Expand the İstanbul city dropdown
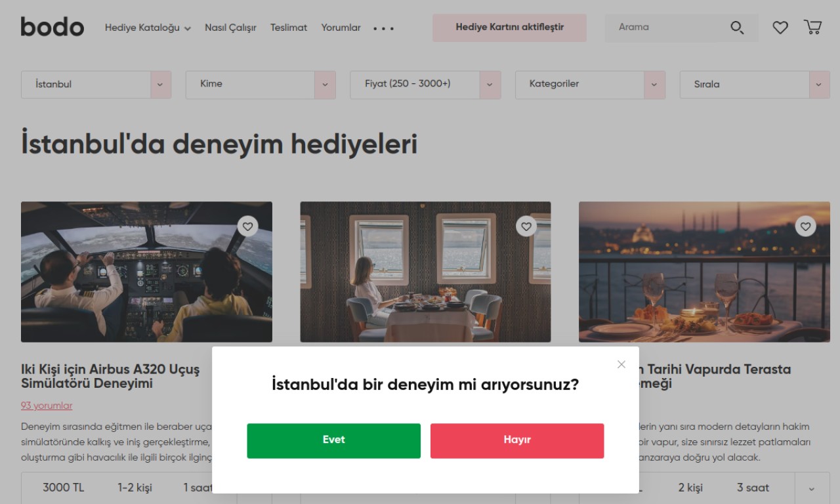This screenshot has width=840, height=504. click(96, 85)
